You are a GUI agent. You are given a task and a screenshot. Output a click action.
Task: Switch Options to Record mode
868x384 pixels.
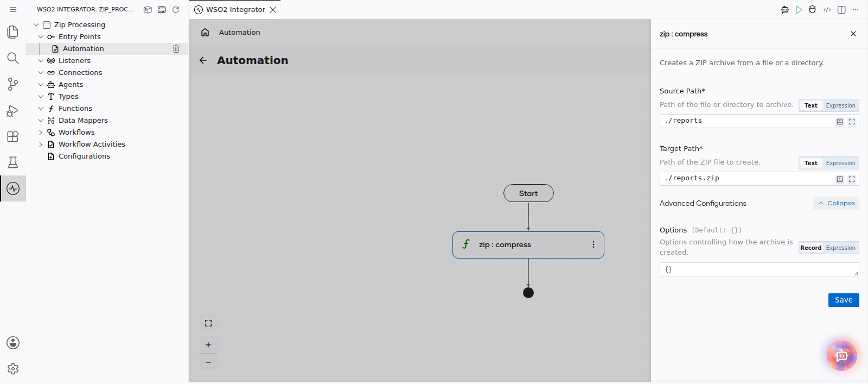[x=811, y=248]
